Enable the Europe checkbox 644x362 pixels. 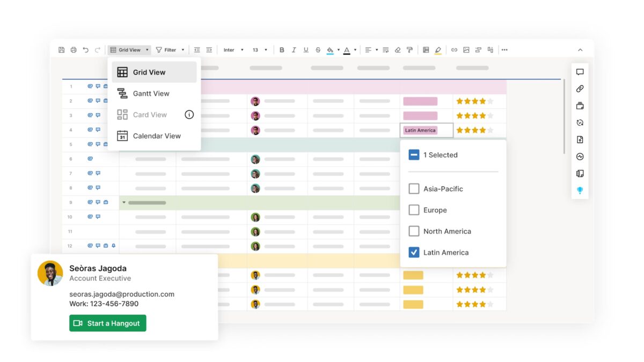click(x=414, y=210)
